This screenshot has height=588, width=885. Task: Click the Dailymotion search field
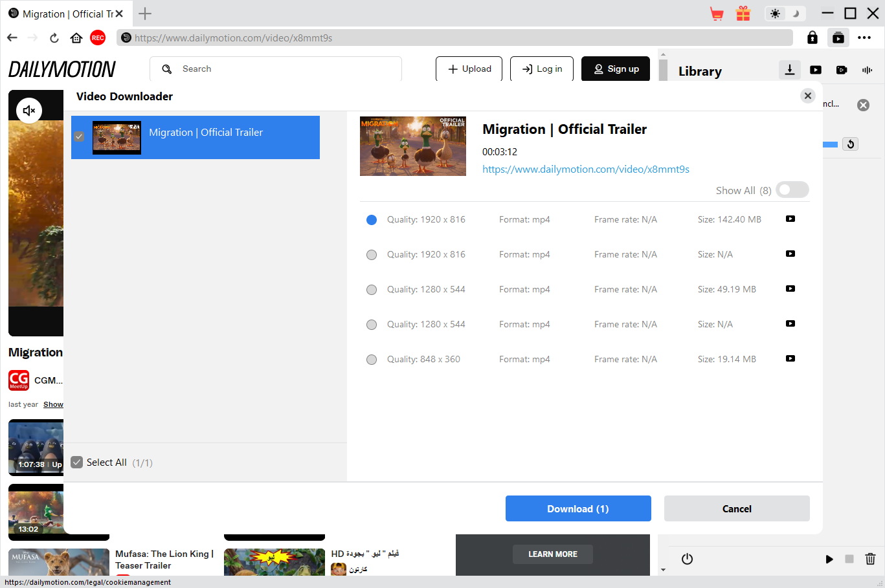(x=276, y=69)
